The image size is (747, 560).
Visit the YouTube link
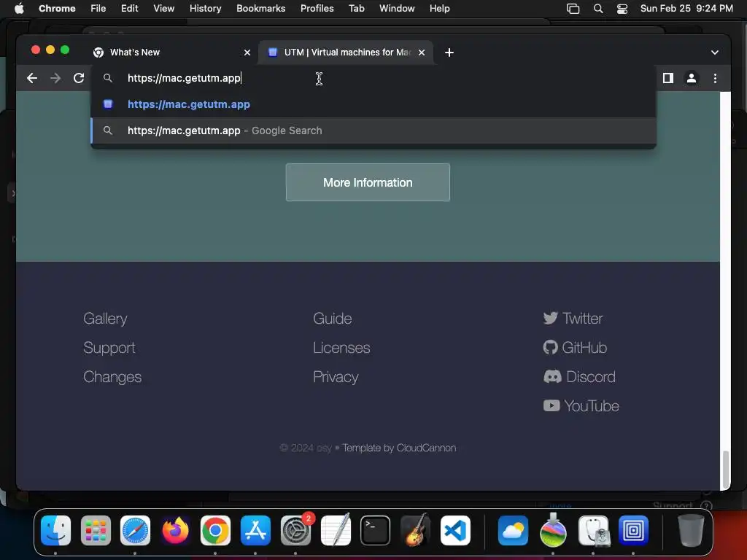click(x=581, y=405)
